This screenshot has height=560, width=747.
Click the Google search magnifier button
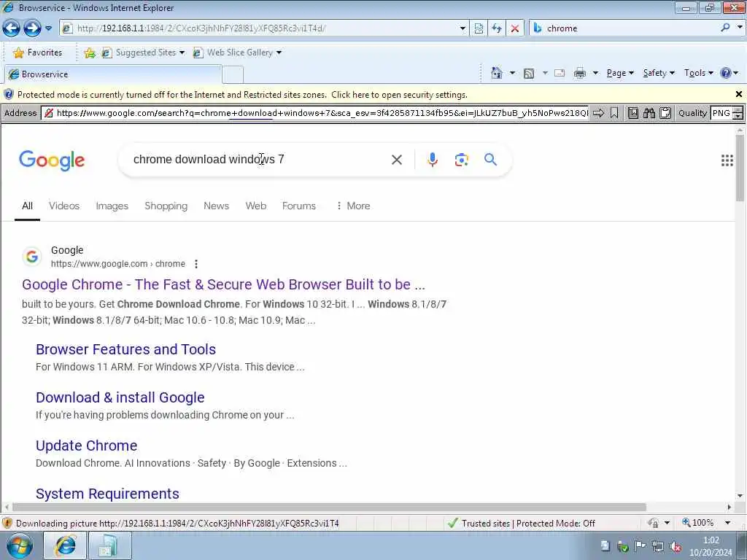pos(491,160)
